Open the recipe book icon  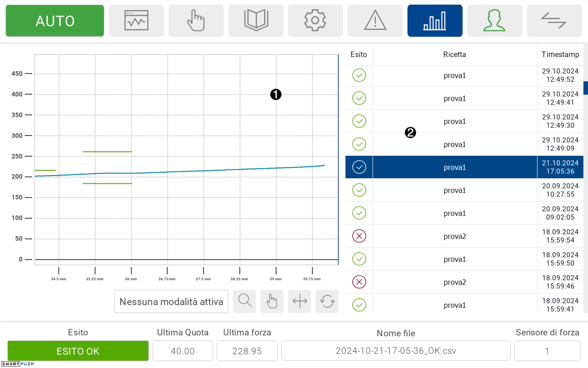[x=256, y=21]
